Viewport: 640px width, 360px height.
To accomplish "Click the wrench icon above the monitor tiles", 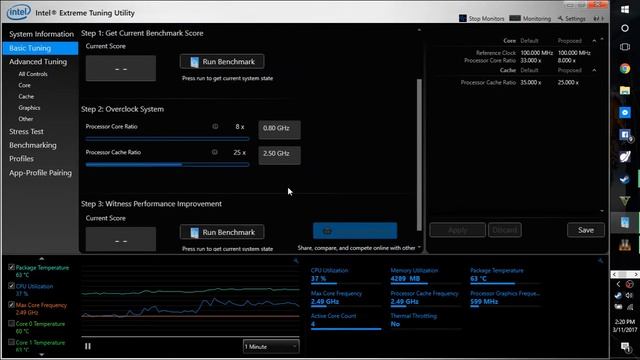I will 600,261.
